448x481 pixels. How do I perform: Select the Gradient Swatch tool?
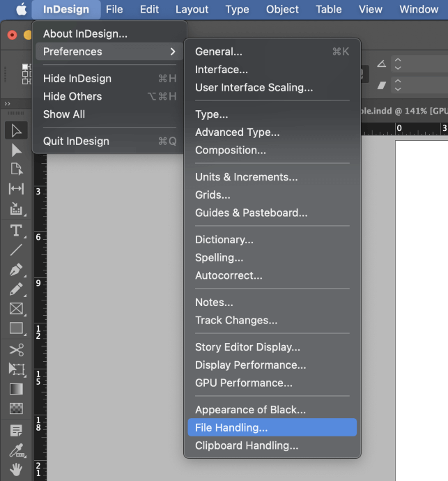pyautogui.click(x=16, y=389)
